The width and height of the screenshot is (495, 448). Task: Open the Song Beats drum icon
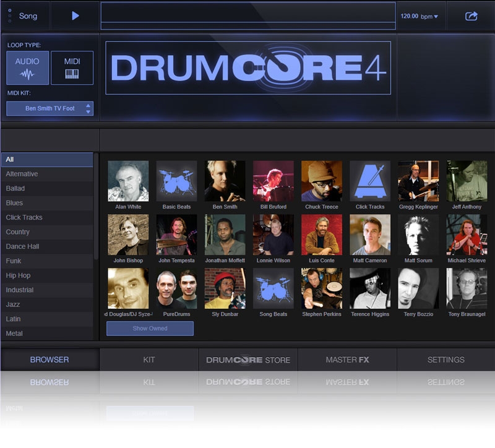[273, 288]
